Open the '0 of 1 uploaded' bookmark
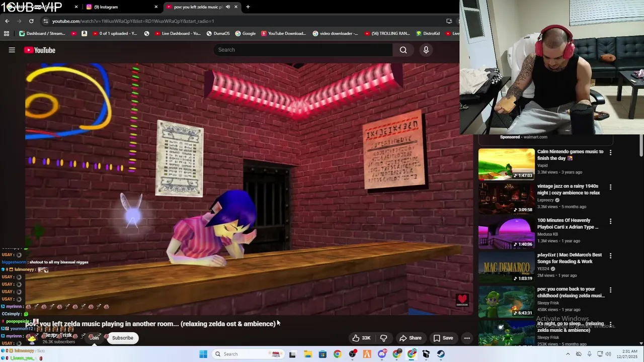The height and width of the screenshot is (362, 644). coord(114,34)
